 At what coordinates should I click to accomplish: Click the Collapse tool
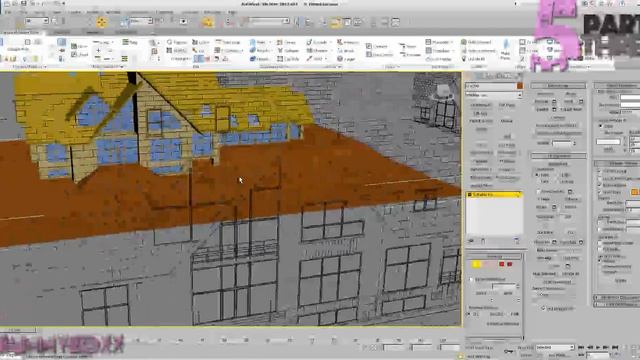[x=289, y=51]
